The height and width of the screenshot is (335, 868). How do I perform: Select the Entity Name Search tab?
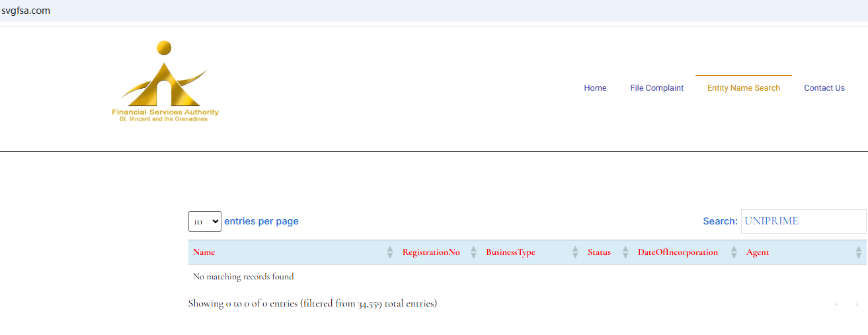tap(744, 88)
